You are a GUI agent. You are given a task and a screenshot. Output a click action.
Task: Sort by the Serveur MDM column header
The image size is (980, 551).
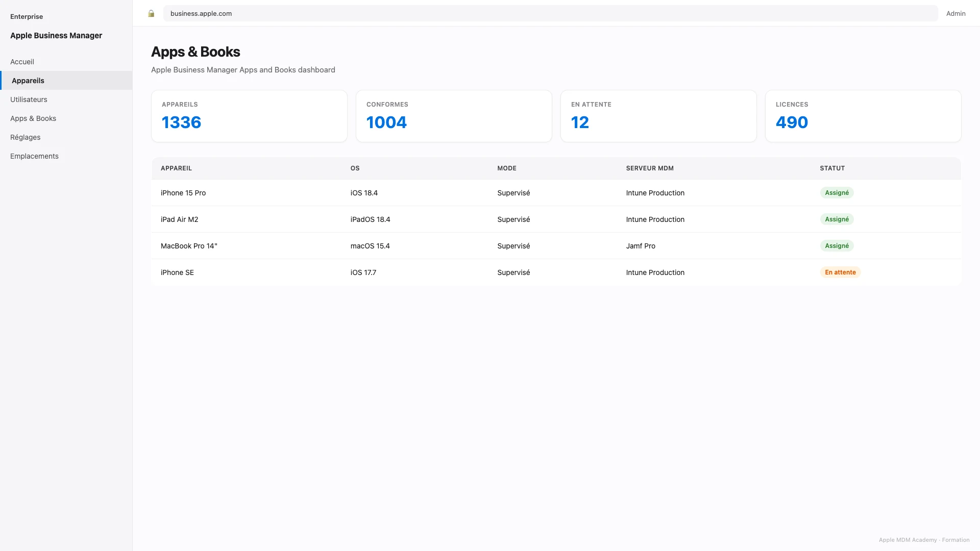click(650, 168)
